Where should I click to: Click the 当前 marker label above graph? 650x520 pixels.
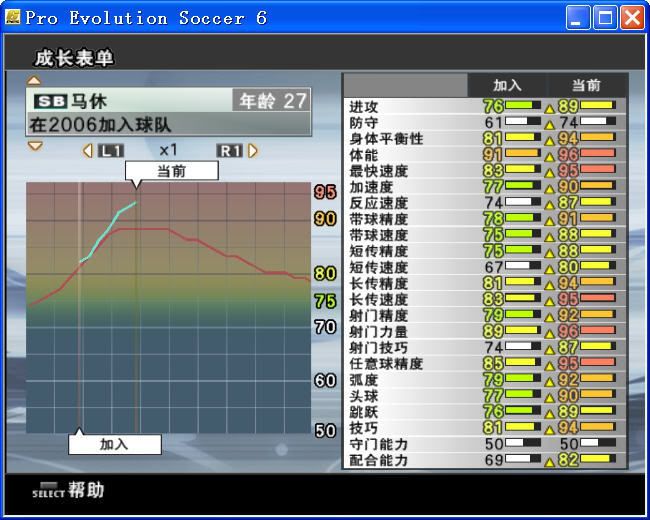171,171
